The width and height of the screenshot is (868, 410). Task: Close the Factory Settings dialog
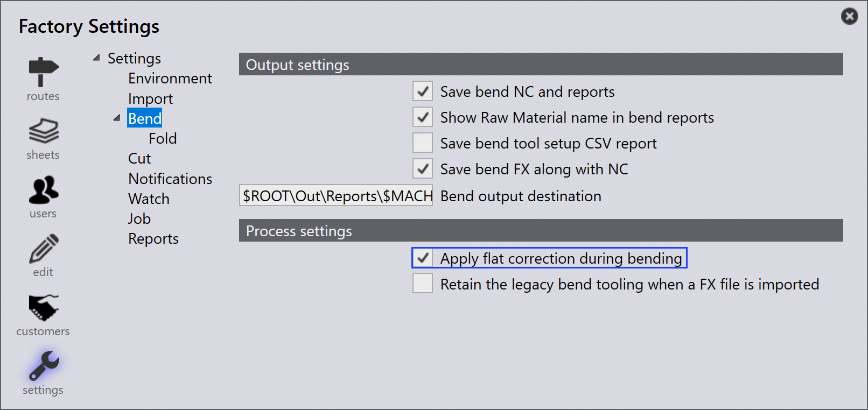[849, 16]
